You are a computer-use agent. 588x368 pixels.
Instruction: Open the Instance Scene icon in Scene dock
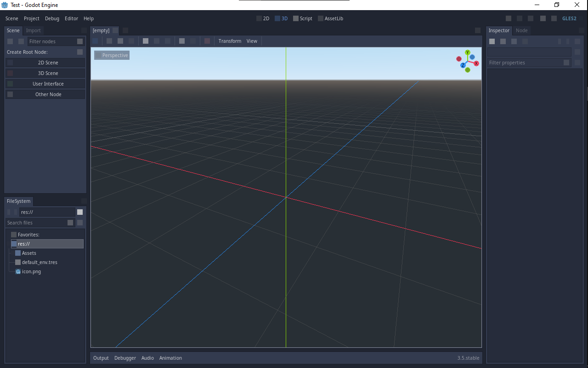pyautogui.click(x=21, y=41)
